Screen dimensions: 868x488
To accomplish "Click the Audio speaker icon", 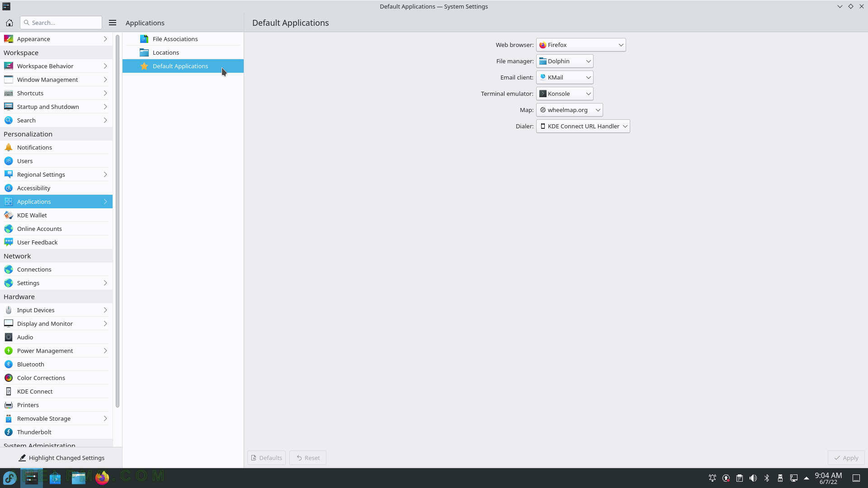I will [x=9, y=337].
